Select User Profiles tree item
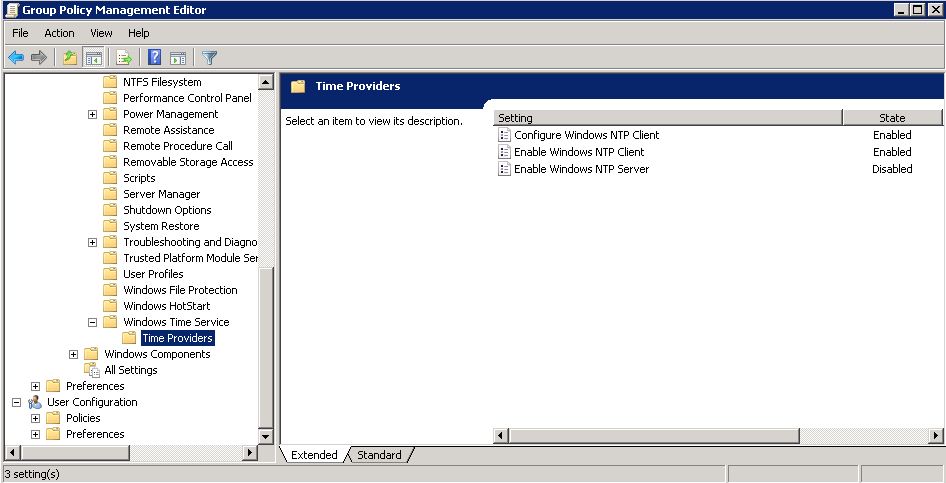This screenshot has width=946, height=483. (153, 274)
